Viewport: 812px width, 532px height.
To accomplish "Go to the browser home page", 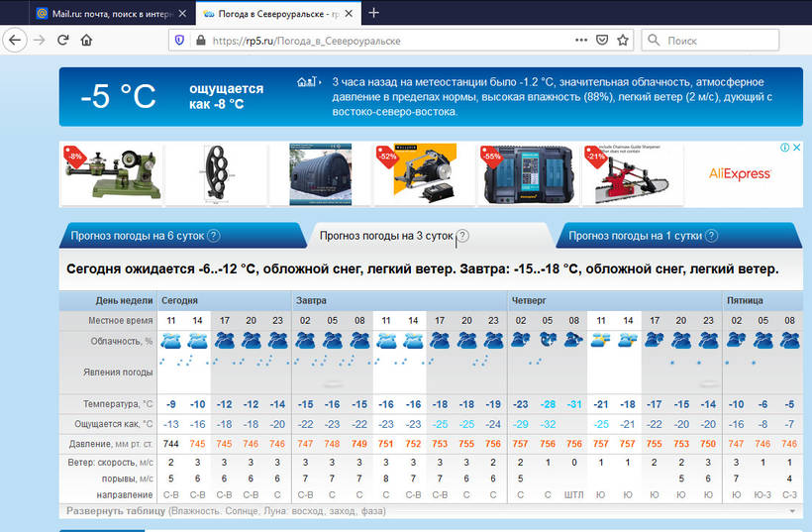I will [x=86, y=41].
